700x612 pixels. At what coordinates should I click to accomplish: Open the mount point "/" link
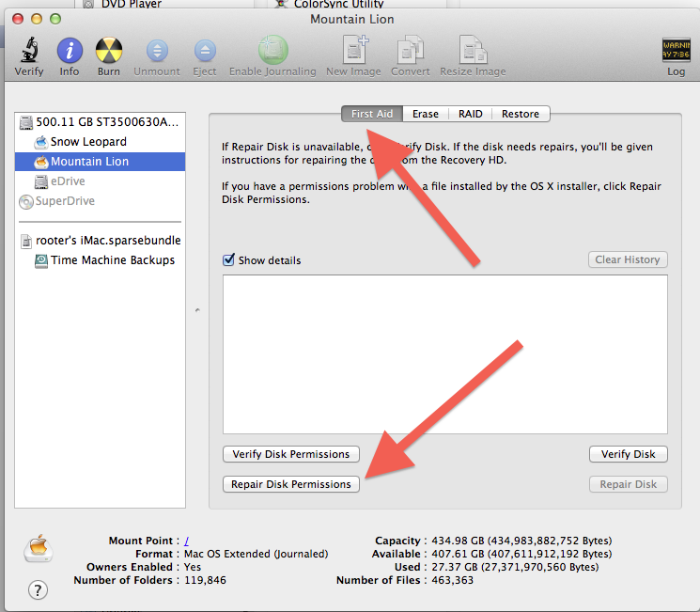tap(187, 541)
